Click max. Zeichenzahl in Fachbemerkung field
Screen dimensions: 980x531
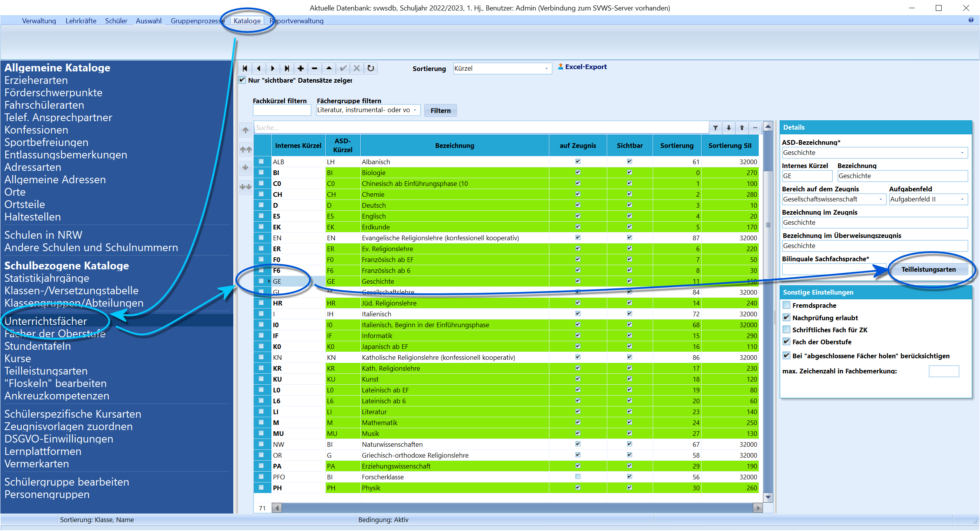tap(944, 371)
